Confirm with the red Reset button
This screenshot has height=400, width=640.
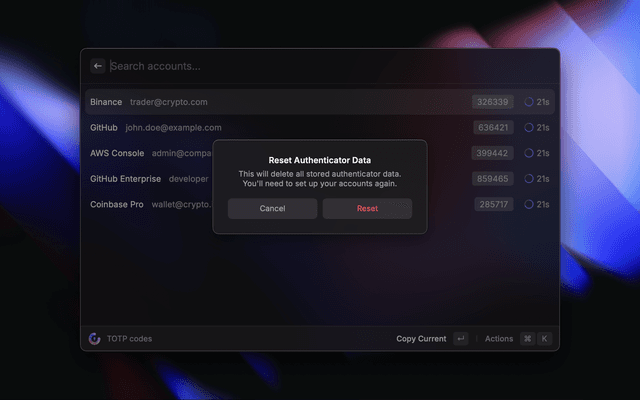[367, 208]
